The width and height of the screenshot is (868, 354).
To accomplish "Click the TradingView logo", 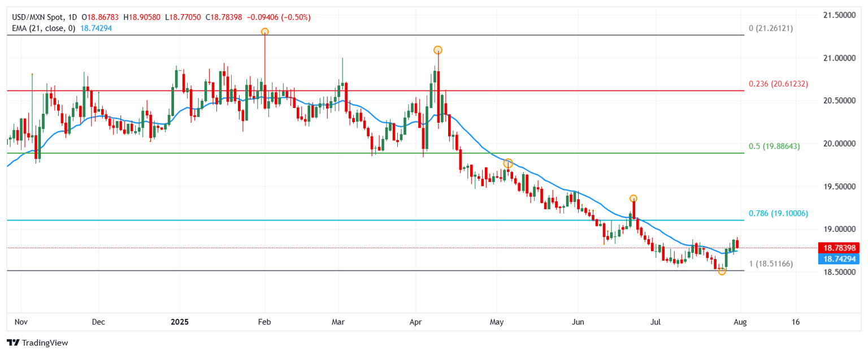I will [x=37, y=343].
